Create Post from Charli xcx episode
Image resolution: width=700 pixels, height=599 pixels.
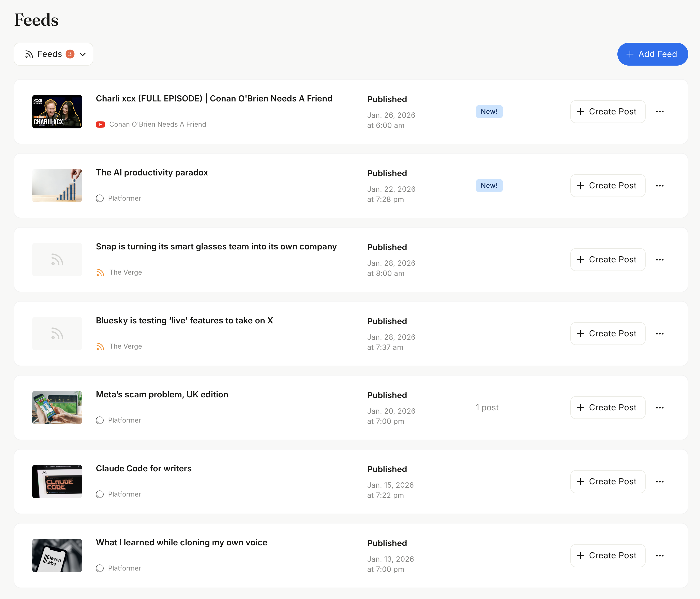point(607,112)
